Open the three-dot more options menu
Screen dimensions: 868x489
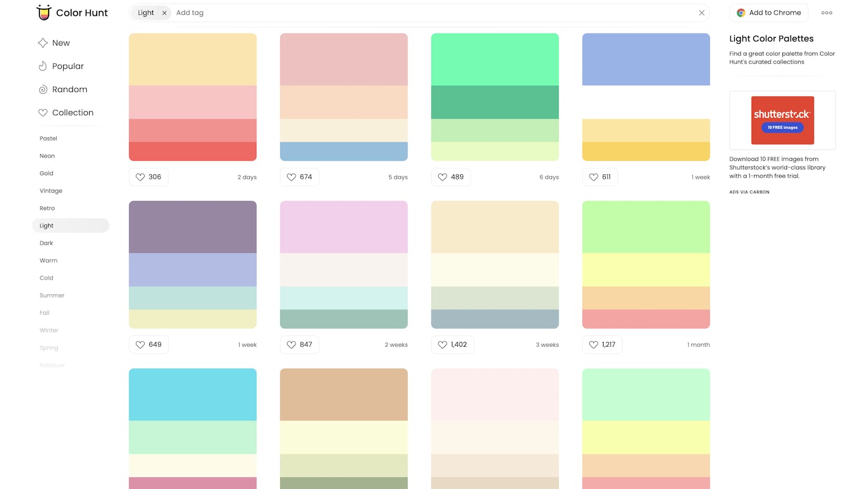[826, 13]
